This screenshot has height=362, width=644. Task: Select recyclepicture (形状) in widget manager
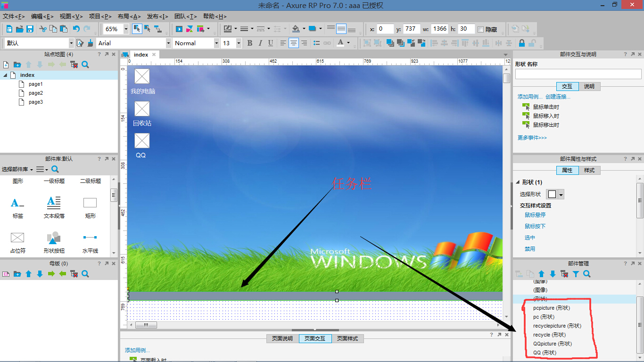[557, 326]
